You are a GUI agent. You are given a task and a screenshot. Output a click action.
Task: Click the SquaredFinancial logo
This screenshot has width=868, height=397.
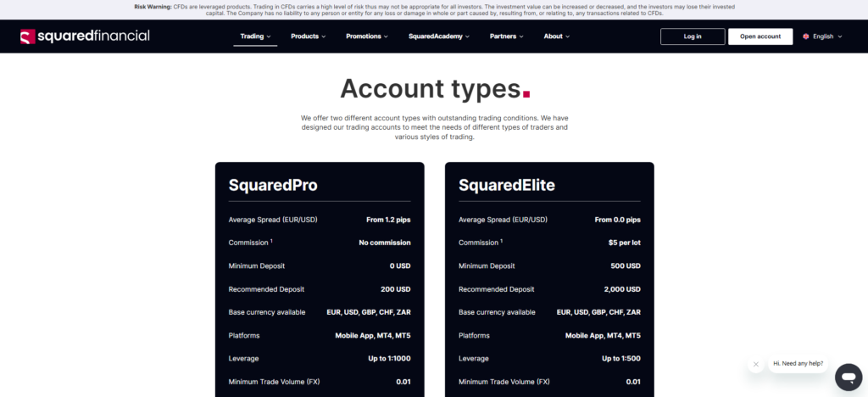point(85,36)
